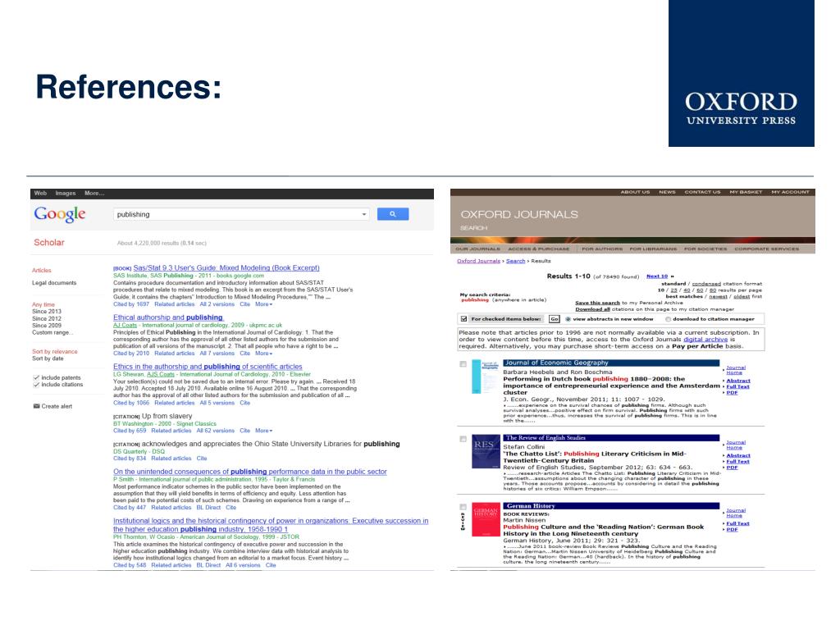Click Journal of Economic Geography cover thumbnail
Screen dimensions: 840x630
486,377
